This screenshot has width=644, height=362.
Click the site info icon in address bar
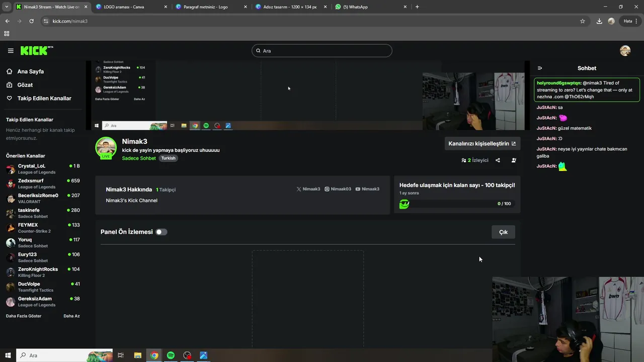46,21
